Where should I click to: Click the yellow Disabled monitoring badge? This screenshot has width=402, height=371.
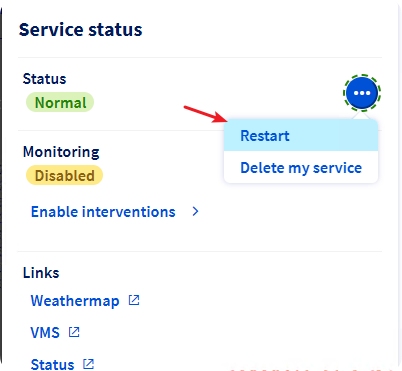(64, 175)
